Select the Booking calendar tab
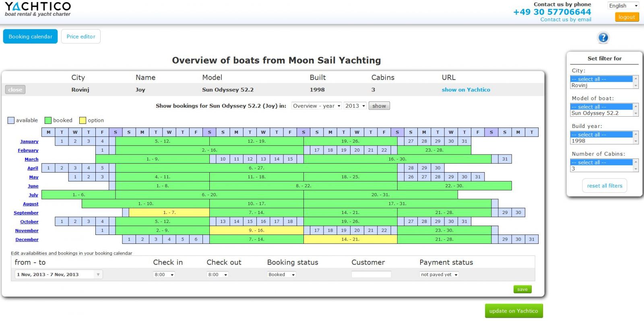Image resolution: width=644 pixels, height=321 pixels. tap(31, 37)
